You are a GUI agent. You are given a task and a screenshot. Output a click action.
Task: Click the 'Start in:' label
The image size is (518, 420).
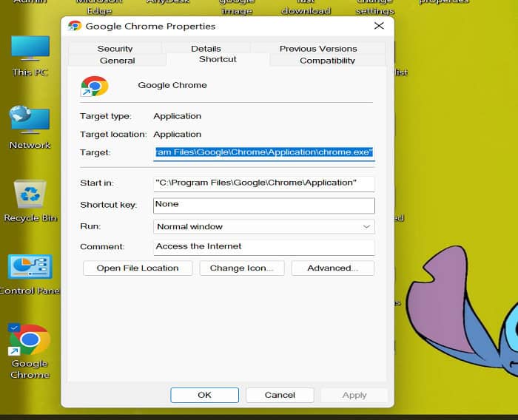tap(97, 183)
